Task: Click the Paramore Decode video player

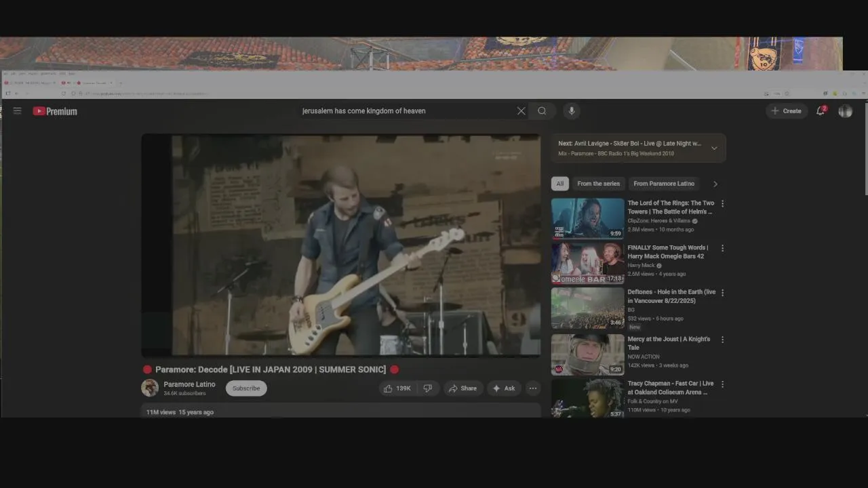Action: pyautogui.click(x=341, y=245)
